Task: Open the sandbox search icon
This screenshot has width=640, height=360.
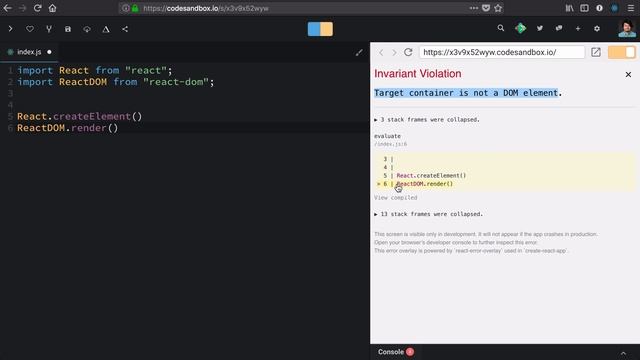Action: pyautogui.click(x=501, y=28)
